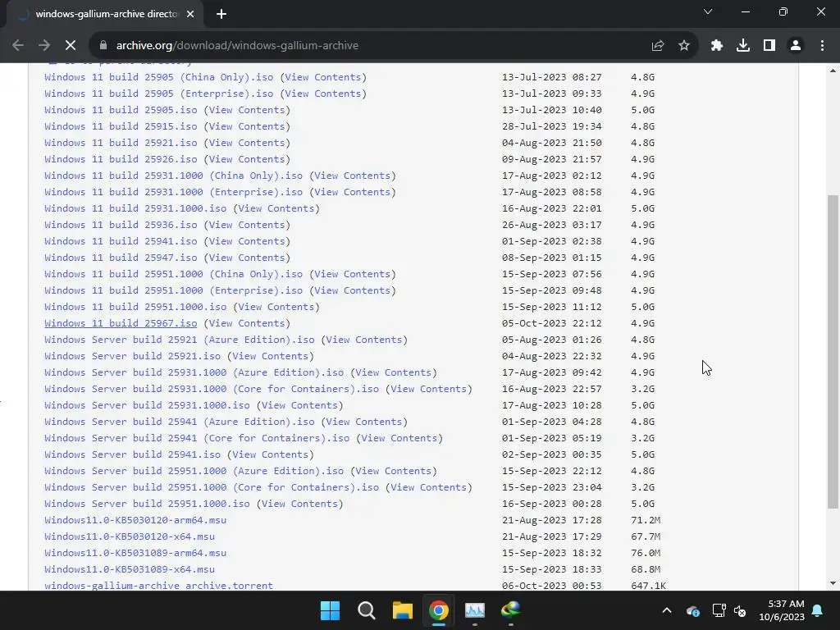Viewport: 840px width, 630px height.
Task: Select the date 05-Oct-2023 22:12
Action: click(x=552, y=323)
